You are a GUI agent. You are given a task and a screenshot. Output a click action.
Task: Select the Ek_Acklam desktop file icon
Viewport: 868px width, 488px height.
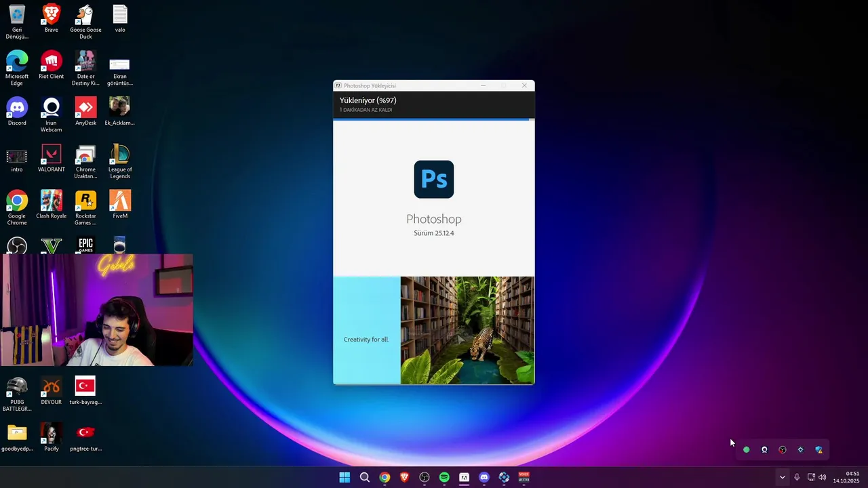(120, 108)
